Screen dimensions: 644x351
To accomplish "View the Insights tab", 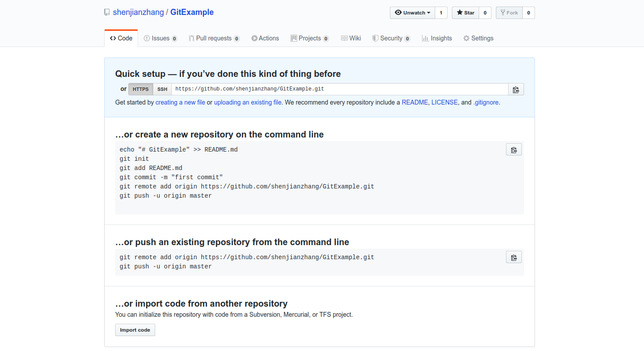I will [x=437, y=38].
